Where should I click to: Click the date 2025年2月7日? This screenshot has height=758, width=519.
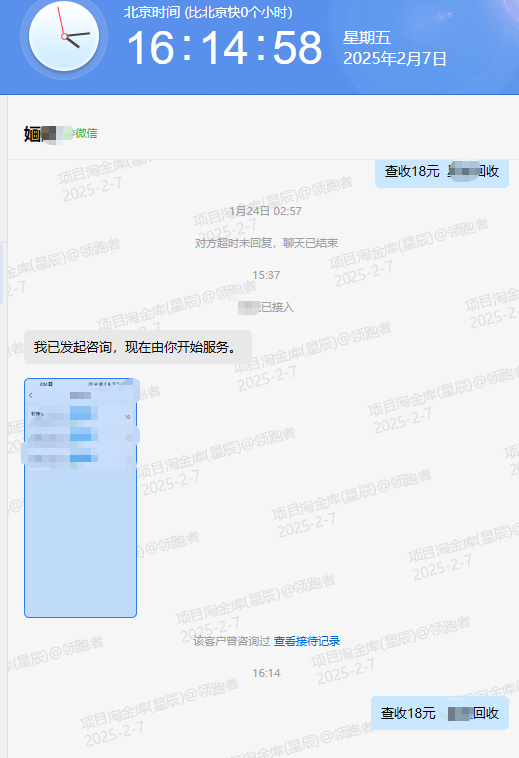(x=394, y=58)
